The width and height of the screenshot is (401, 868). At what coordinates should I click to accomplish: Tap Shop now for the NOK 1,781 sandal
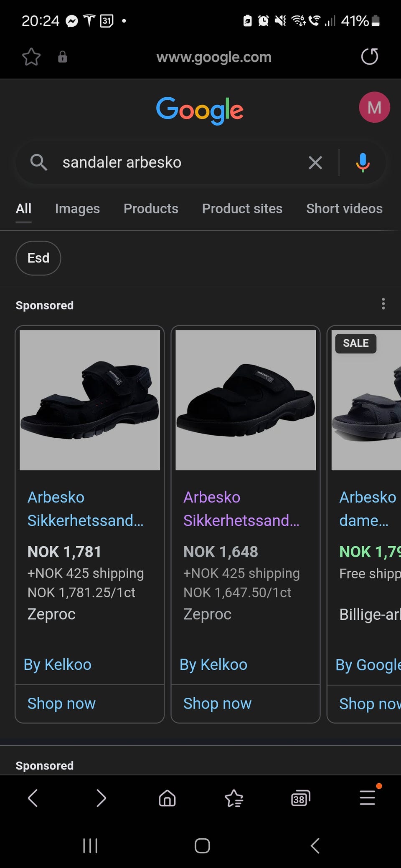click(x=61, y=704)
